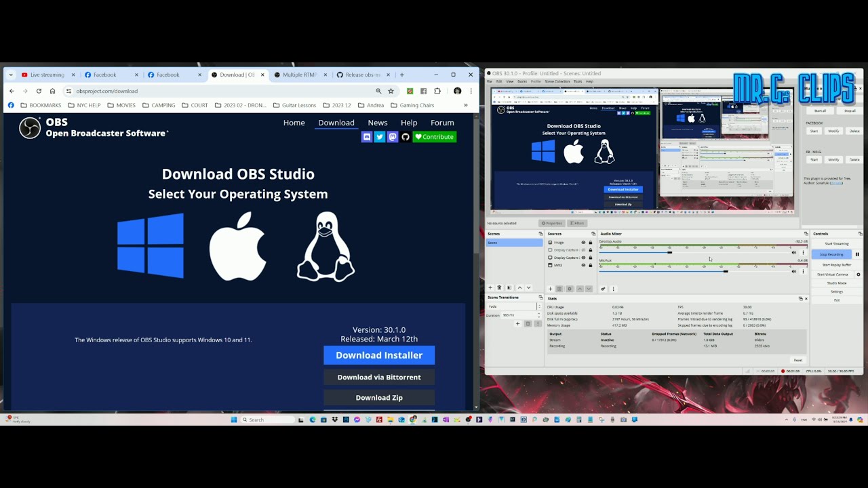The image size is (868, 488).
Task: Show more bookmarks overflow chevron
Action: (x=466, y=105)
